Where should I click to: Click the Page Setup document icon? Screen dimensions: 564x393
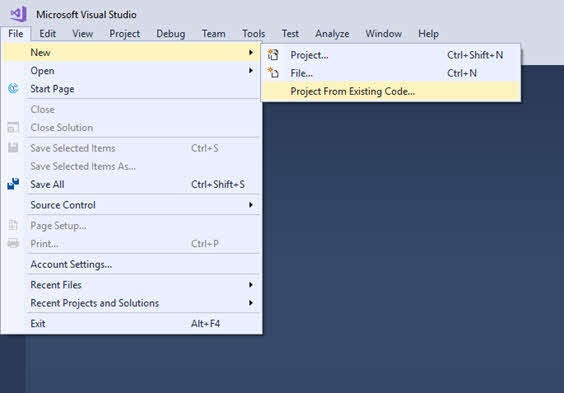click(x=13, y=225)
